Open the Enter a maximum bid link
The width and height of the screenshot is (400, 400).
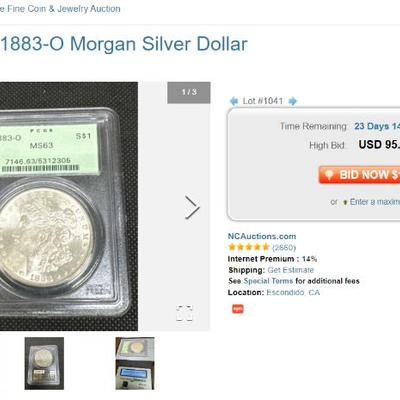375,202
